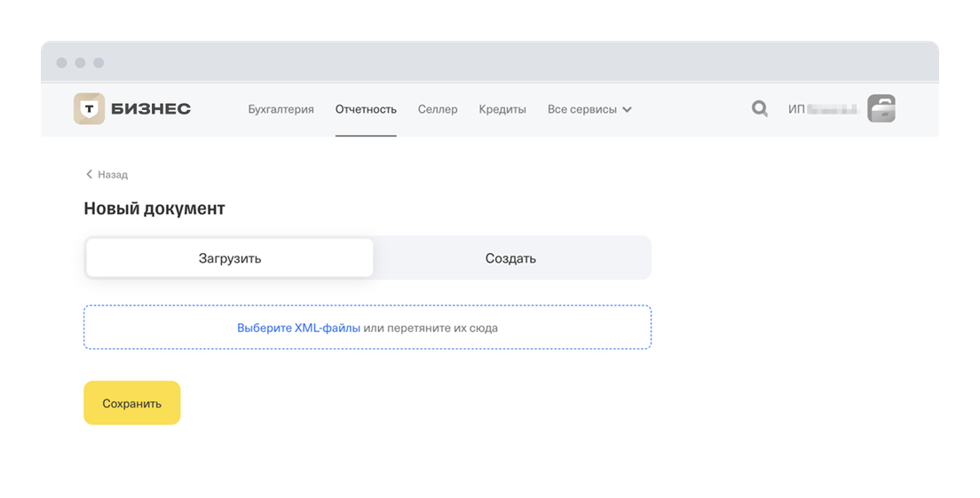The height and width of the screenshot is (498, 980).
Task: Click the Выберите XML-файлы link
Action: point(298,328)
